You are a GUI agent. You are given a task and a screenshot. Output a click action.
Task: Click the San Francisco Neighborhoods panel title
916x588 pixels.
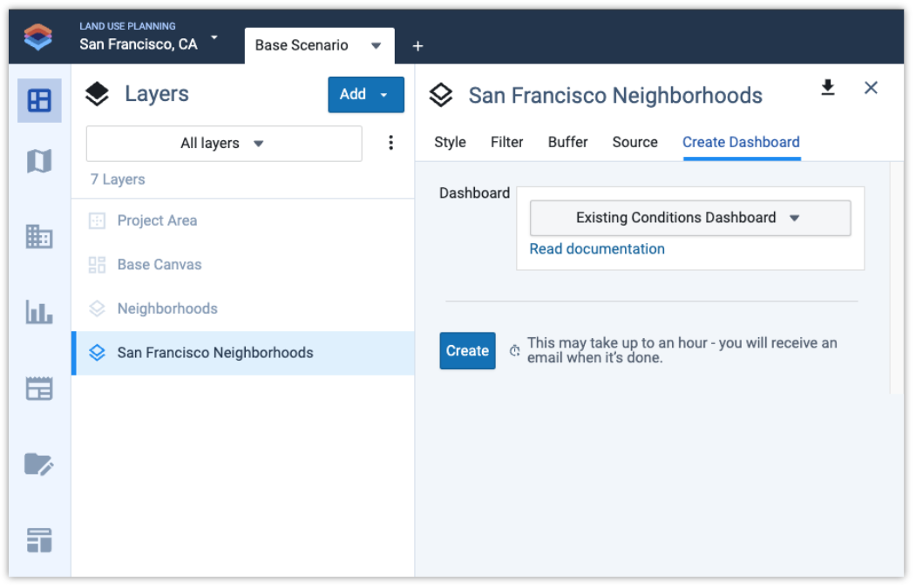[x=615, y=95]
